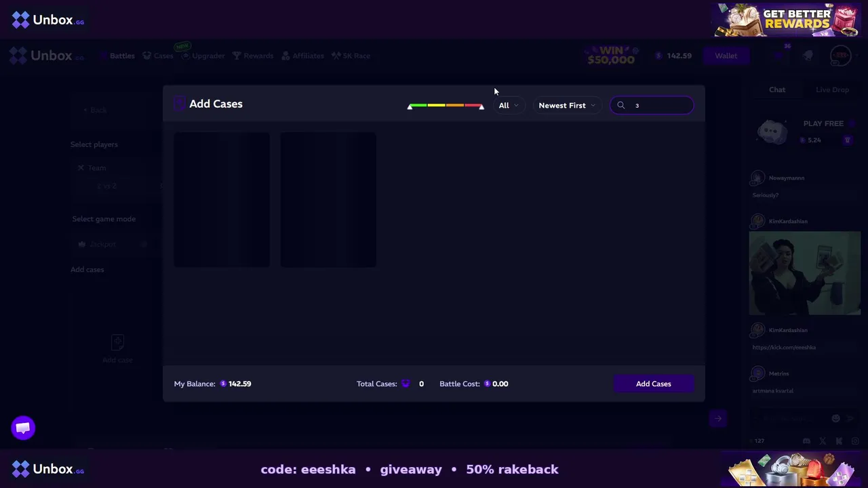Screen dimensions: 868x488
Task: Select the Team players option
Action: [92, 168]
